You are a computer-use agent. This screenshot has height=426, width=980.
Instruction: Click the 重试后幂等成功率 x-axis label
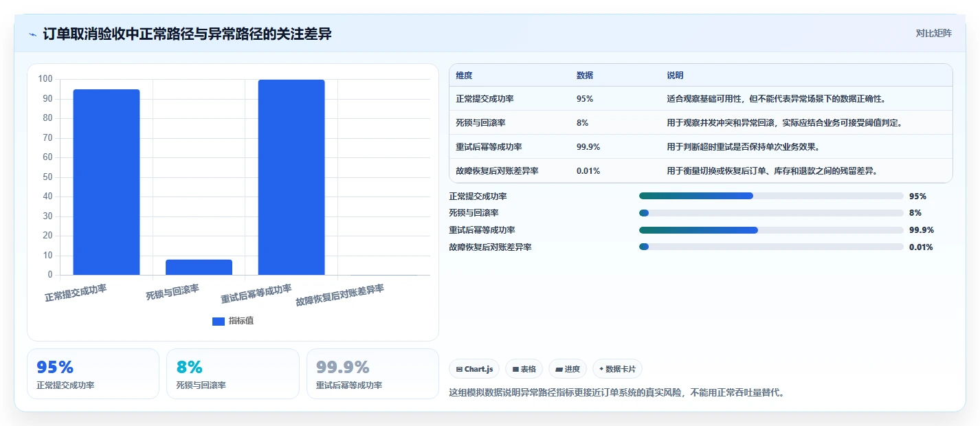pos(256,294)
